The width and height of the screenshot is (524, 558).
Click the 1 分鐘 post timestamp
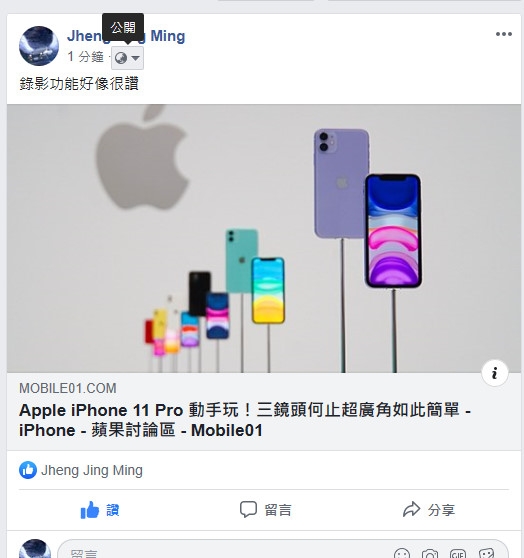coord(86,57)
